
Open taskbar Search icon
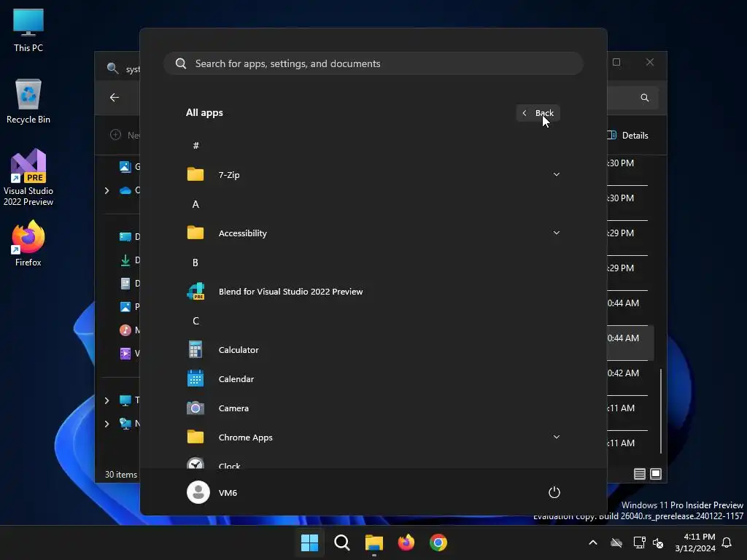(341, 542)
